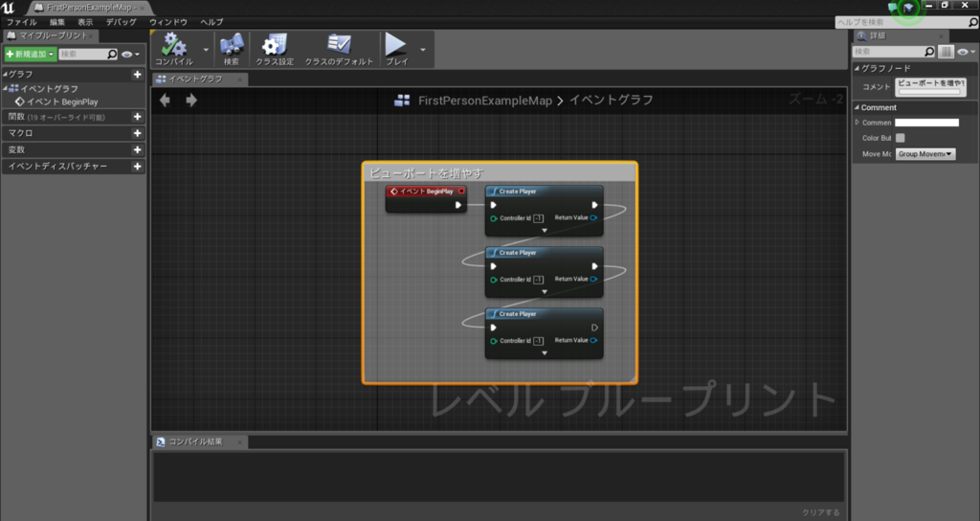Open the デバッグ menu
The height and width of the screenshot is (521, 980).
point(122,22)
